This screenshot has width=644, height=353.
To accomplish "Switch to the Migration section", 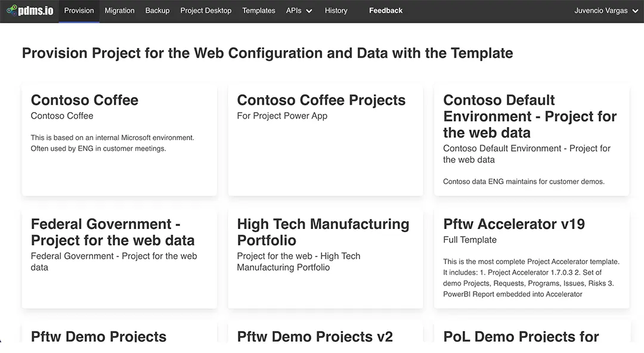I will [x=119, y=10].
